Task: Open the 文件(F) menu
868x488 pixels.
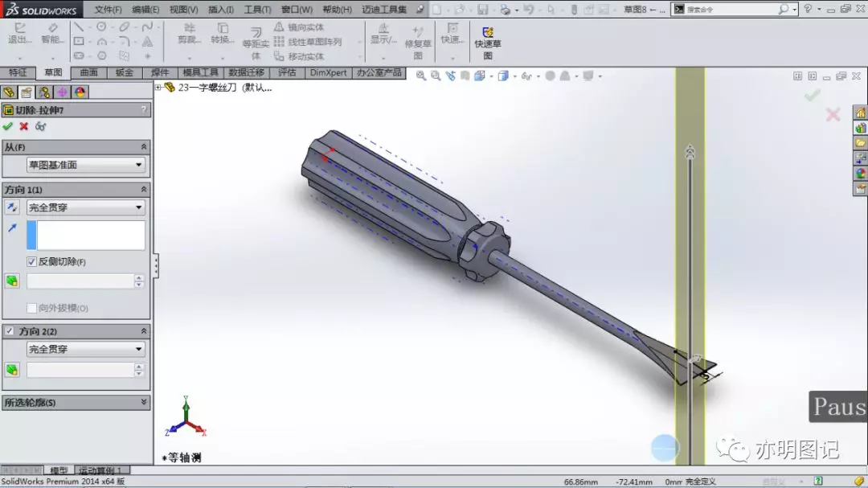Action: click(x=108, y=10)
